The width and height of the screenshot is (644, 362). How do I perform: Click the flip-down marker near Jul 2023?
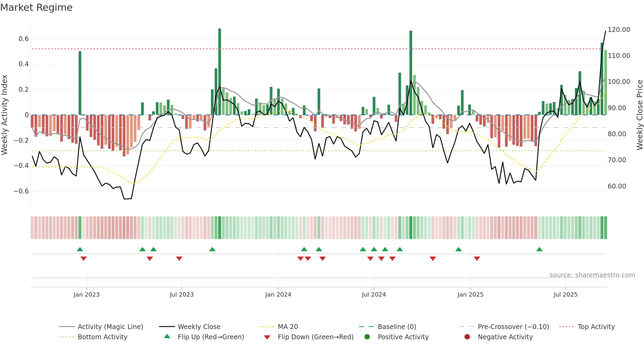click(179, 258)
